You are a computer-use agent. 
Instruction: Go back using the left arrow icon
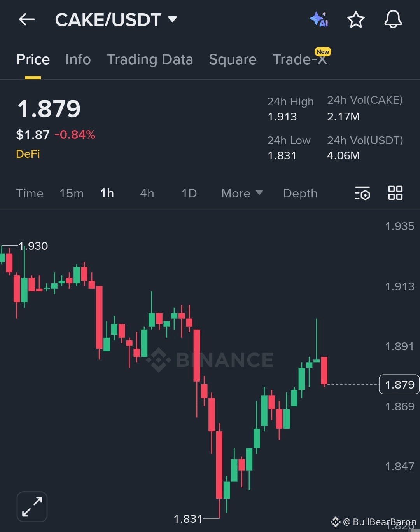pos(26,19)
